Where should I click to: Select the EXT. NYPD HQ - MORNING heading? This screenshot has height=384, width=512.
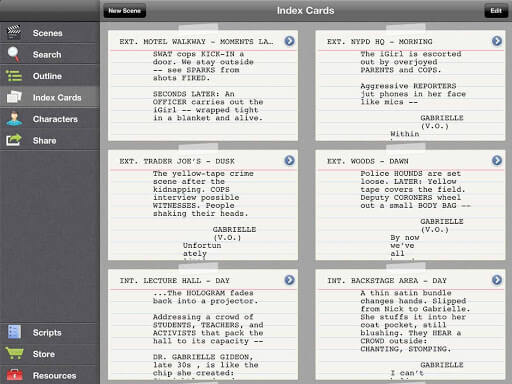click(x=380, y=42)
